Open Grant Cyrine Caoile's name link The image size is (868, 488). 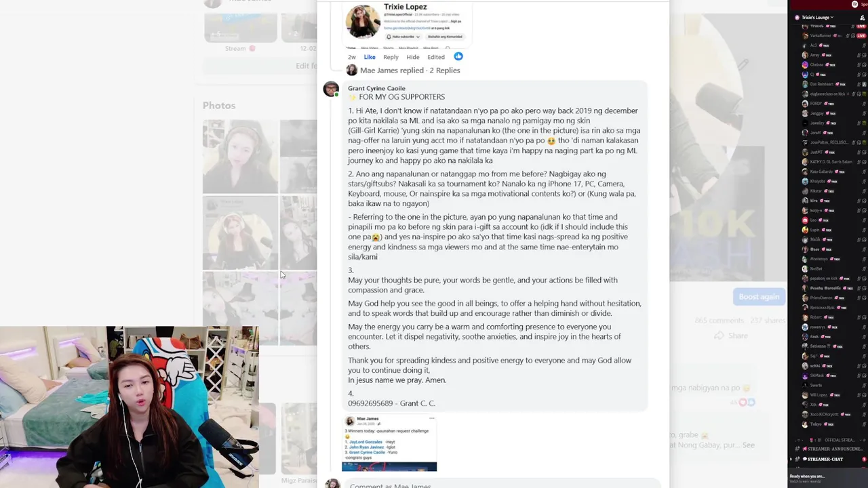pos(376,88)
